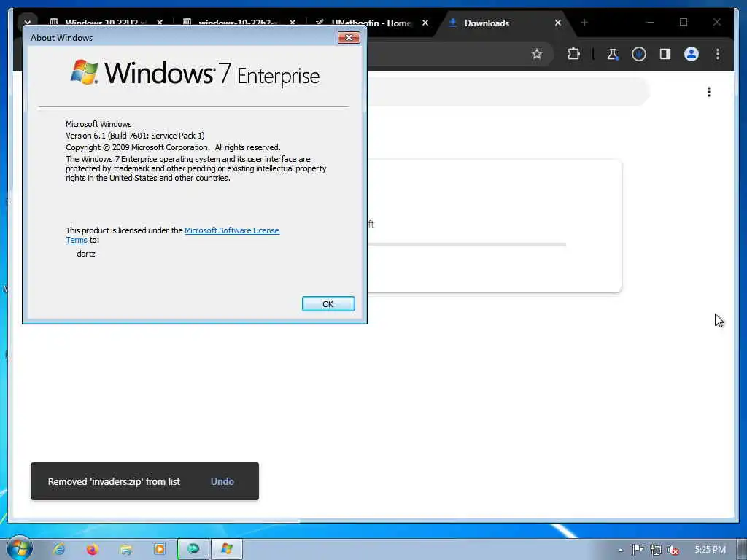Click Undo in the removed file toast
The image size is (747, 560).
click(222, 481)
